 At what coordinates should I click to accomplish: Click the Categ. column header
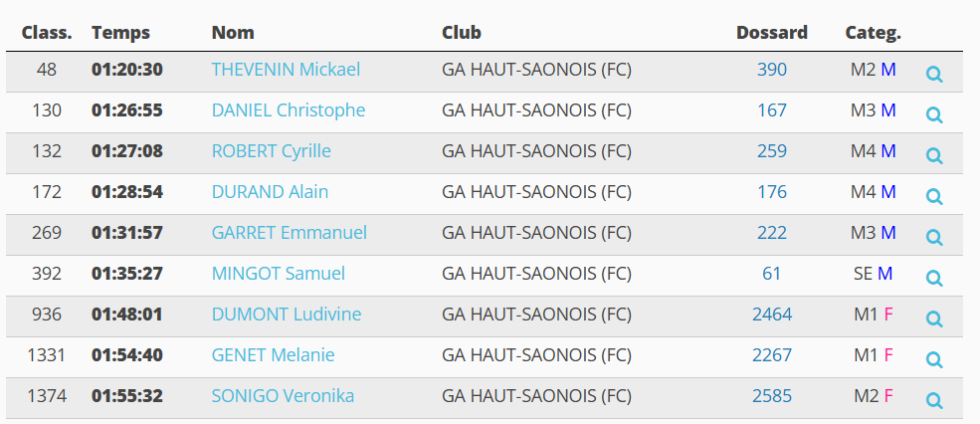tap(874, 33)
